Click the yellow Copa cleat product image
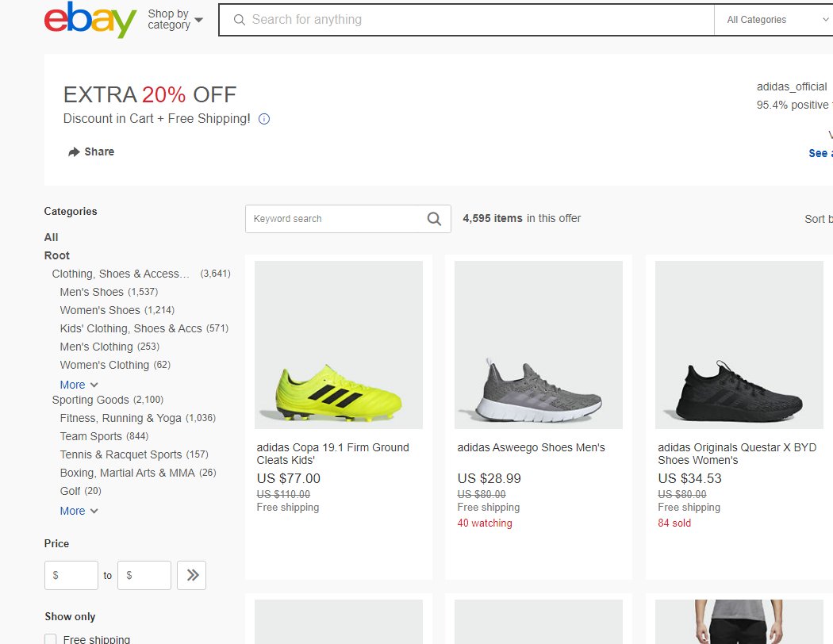Screen dimensions: 833x644 click(339, 346)
